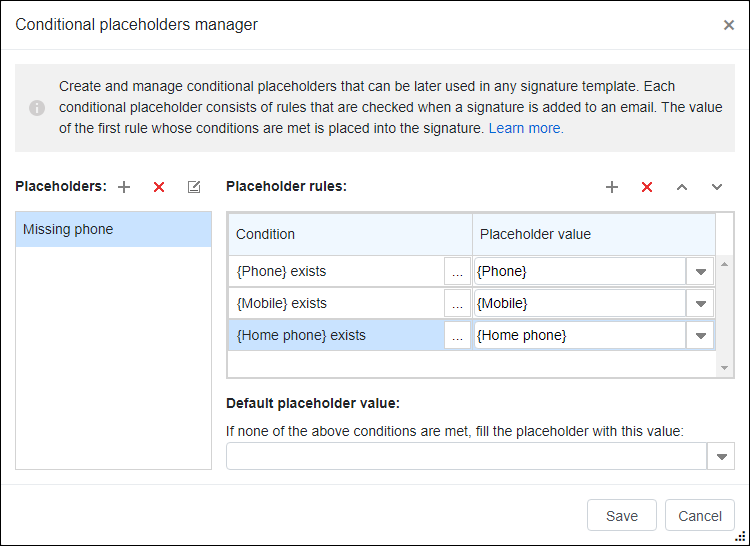Viewport: 750px width, 546px height.
Task: Expand the {Phone} placeholder value dropdown
Action: point(700,272)
